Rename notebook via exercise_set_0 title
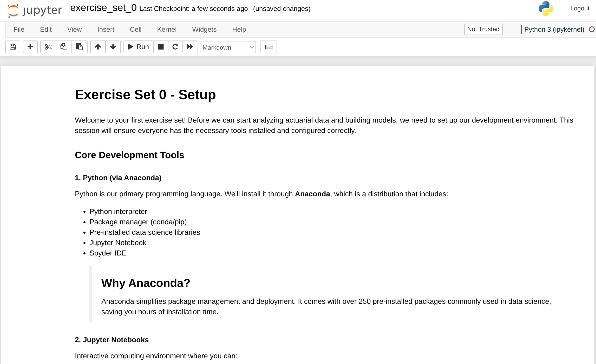The width and height of the screenshot is (596, 364). [x=103, y=8]
